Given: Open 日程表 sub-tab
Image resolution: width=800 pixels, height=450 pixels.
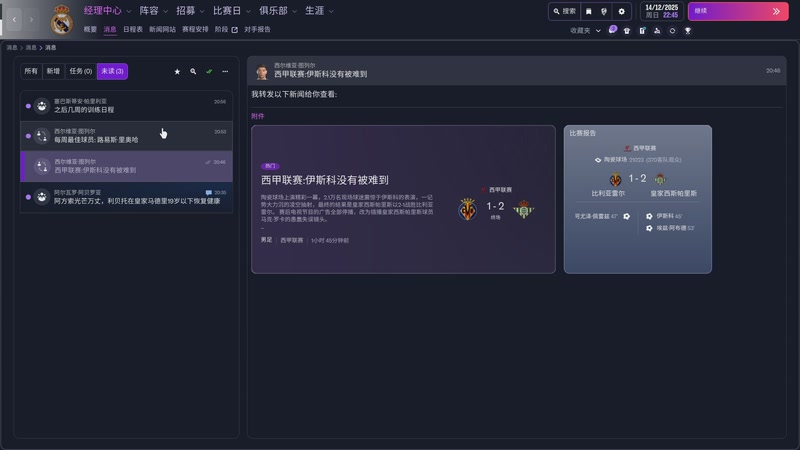Looking at the screenshot, I should pos(133,30).
